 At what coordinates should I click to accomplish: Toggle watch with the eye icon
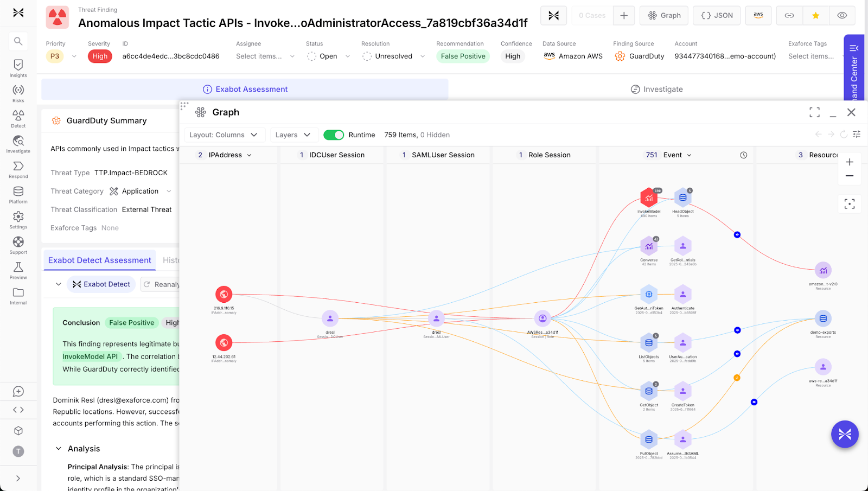click(842, 15)
